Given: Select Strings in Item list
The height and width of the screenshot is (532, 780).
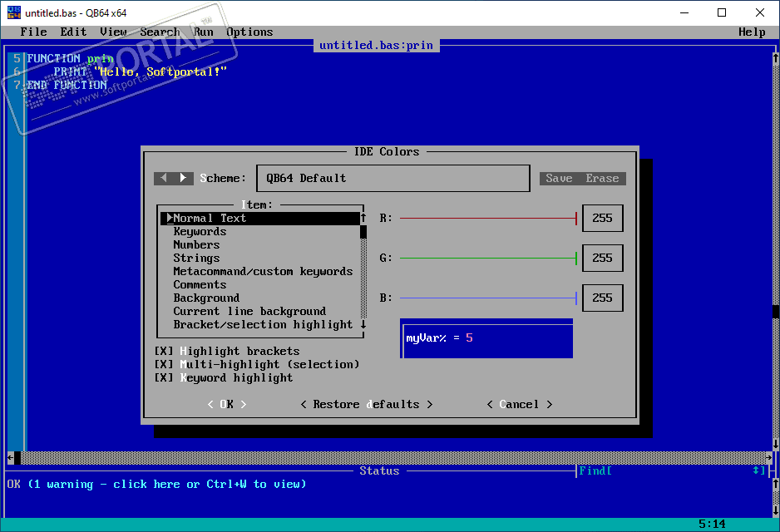Looking at the screenshot, I should (x=260, y=258).
